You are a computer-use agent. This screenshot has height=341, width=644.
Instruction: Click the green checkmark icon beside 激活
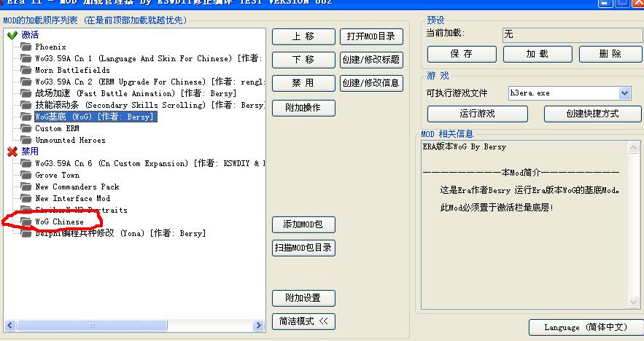coord(12,35)
